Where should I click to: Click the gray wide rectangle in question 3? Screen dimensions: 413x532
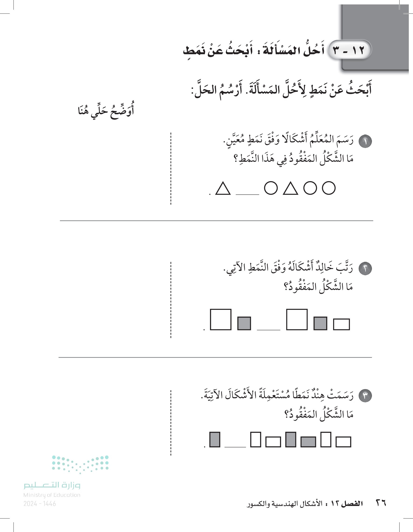308,442
